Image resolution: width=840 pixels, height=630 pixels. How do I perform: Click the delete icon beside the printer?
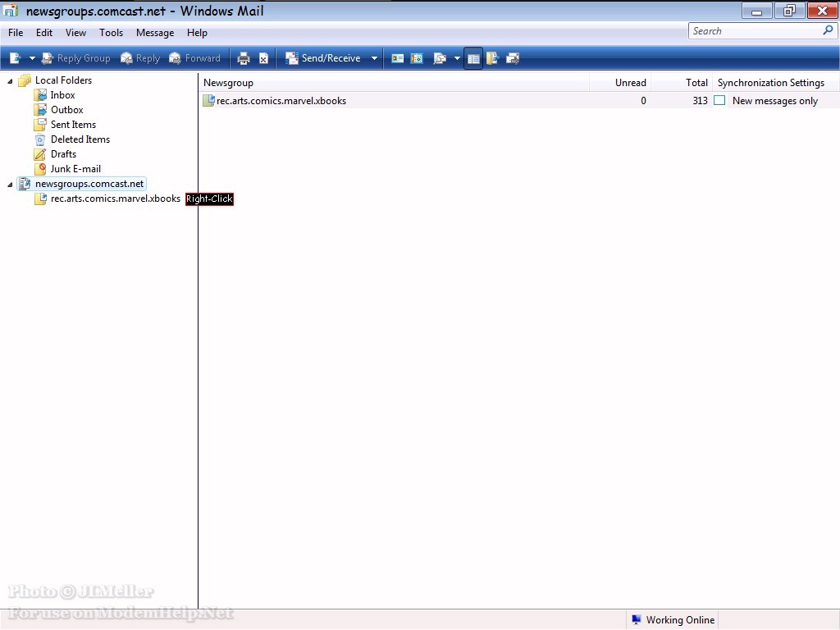point(263,58)
